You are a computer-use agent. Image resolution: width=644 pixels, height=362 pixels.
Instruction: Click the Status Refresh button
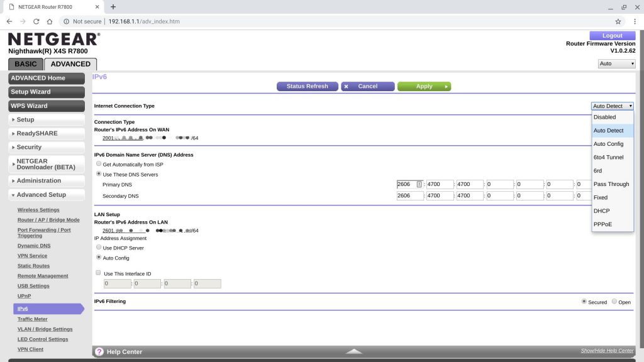(x=307, y=86)
